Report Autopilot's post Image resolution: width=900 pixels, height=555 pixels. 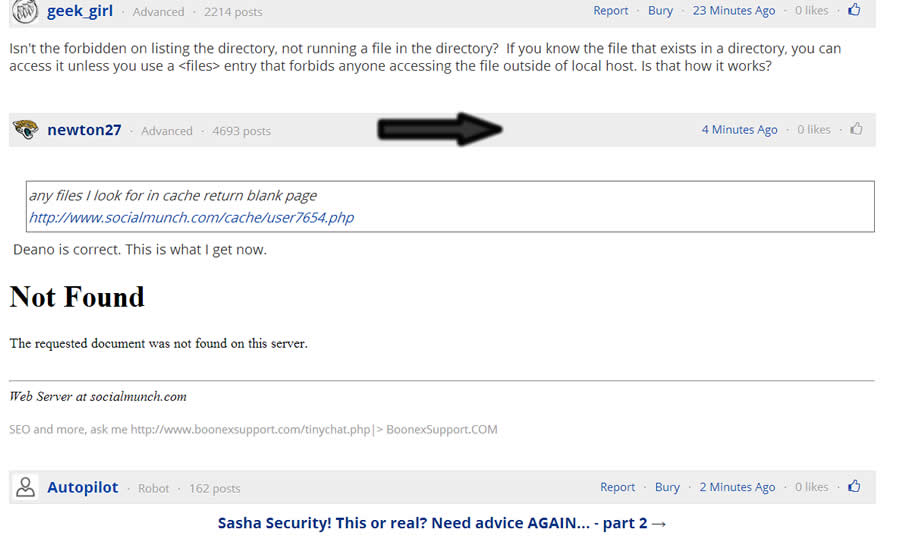(618, 487)
